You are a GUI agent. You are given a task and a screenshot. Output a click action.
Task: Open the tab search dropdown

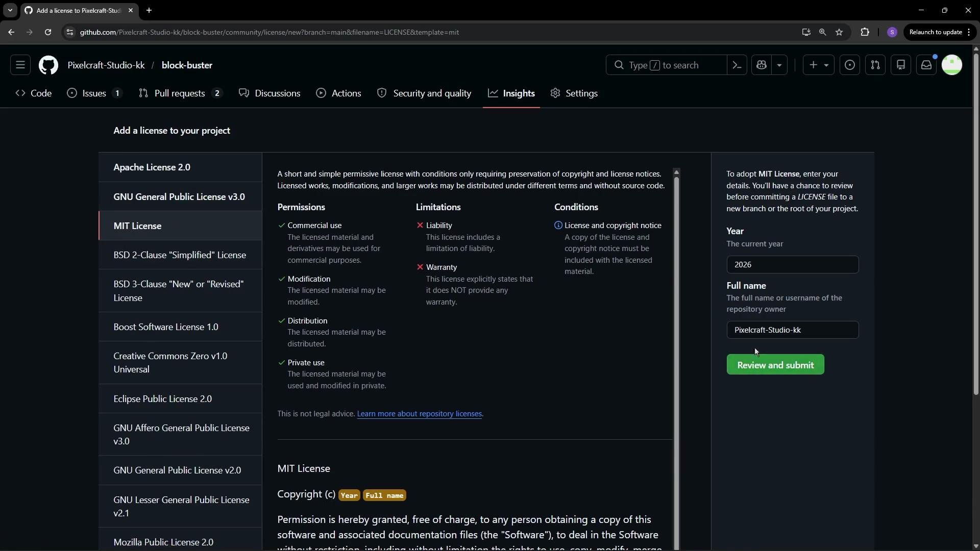coord(10,10)
